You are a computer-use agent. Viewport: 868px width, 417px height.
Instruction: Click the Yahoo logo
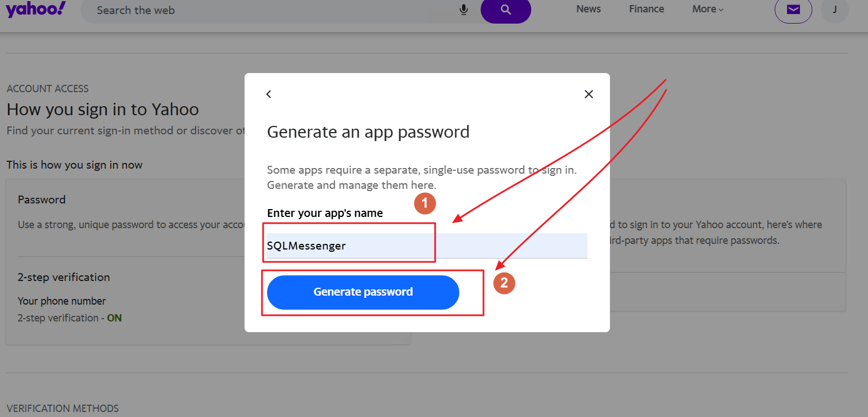click(36, 9)
